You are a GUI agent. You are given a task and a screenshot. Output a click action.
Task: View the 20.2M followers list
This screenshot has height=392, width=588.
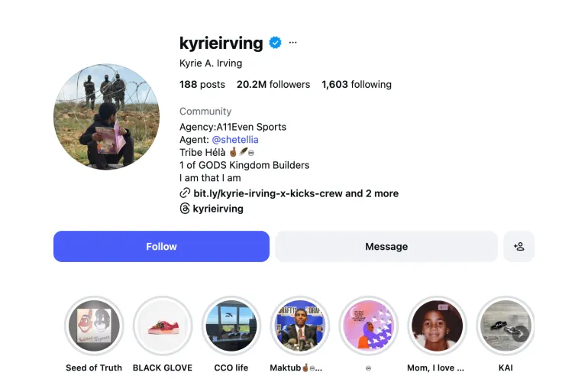tap(273, 84)
